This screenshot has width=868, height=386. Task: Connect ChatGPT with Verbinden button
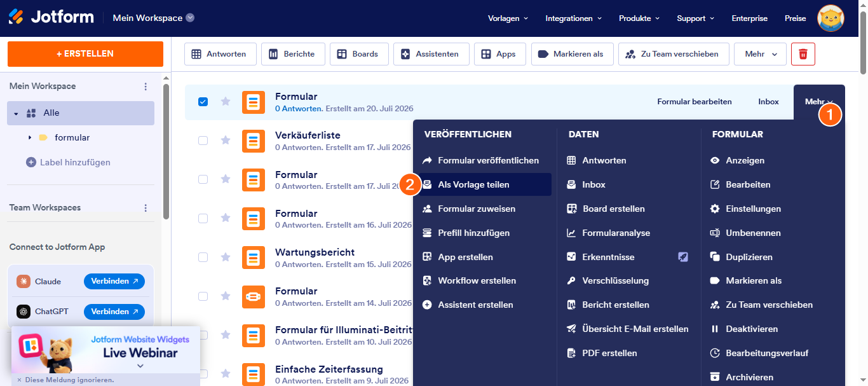(x=114, y=312)
